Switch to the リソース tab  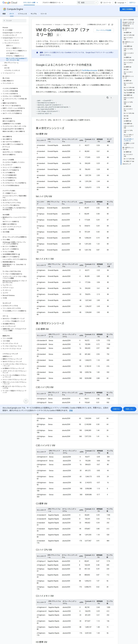pos(43,14)
